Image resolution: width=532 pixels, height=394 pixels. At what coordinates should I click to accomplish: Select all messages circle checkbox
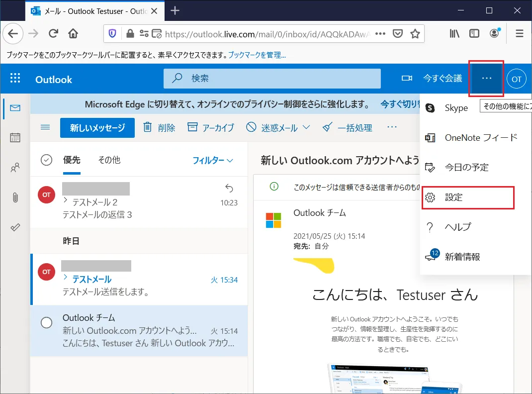coord(46,160)
